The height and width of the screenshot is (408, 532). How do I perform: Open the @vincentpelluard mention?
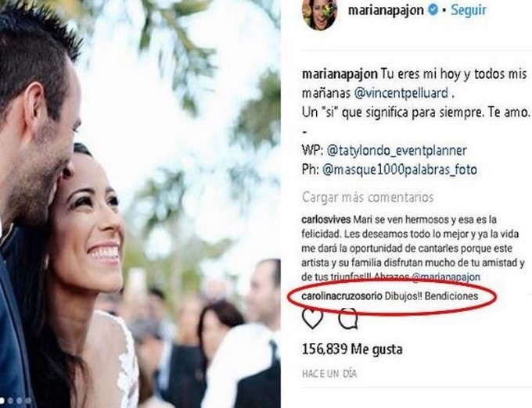(401, 93)
